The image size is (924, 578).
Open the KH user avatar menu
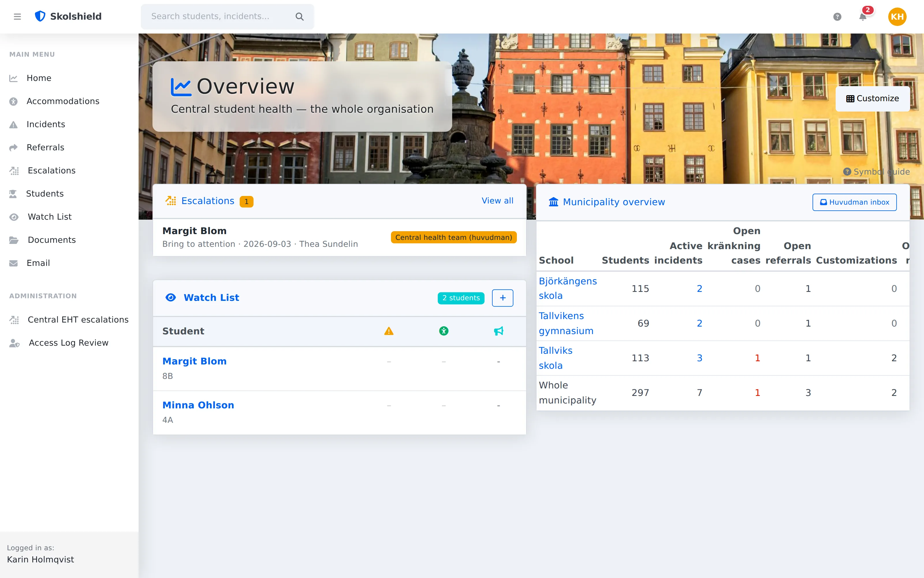[x=897, y=16]
